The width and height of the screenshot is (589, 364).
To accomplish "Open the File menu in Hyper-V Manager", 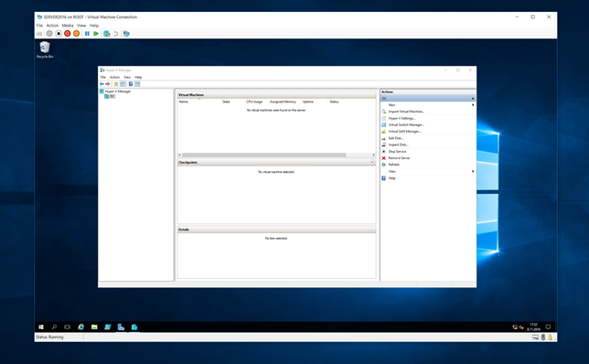I will (103, 78).
